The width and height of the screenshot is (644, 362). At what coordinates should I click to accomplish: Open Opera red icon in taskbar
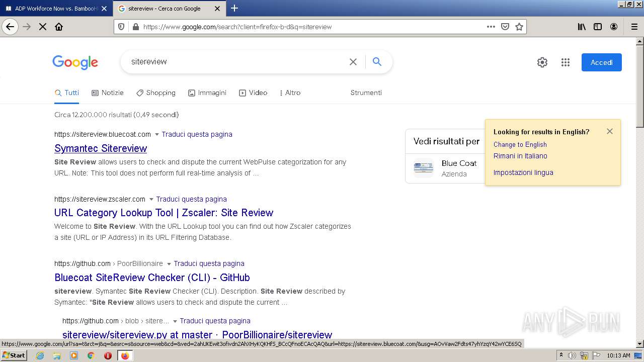108,355
